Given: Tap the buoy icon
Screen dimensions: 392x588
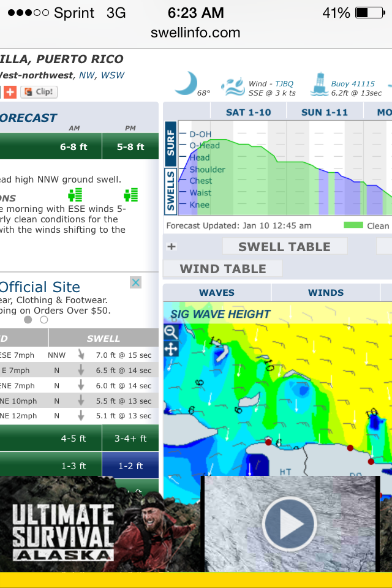Looking at the screenshot, I should (x=319, y=85).
